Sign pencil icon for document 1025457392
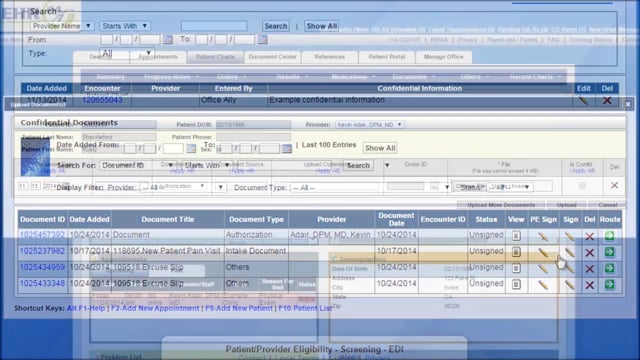This screenshot has height=360, width=640. click(570, 236)
